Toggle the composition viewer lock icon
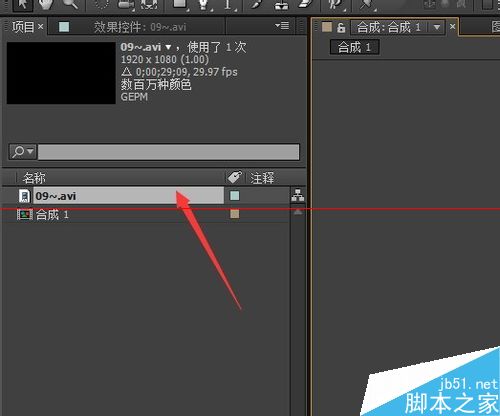This screenshot has width=500, height=416. pos(341,27)
